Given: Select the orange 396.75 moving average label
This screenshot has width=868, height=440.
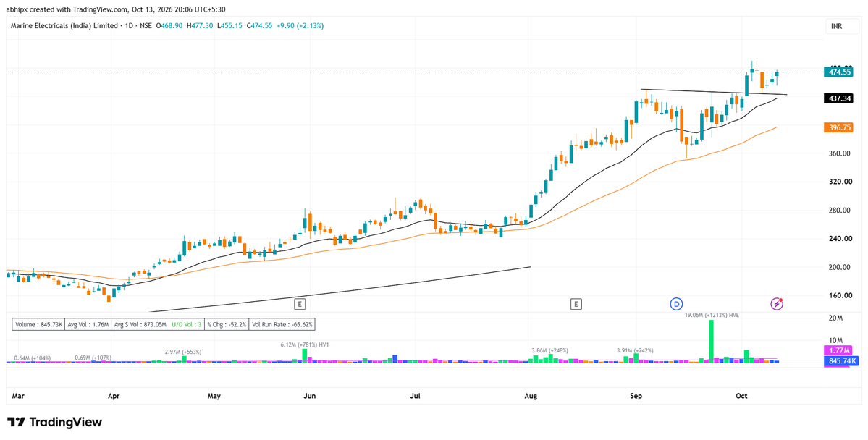Looking at the screenshot, I should click(x=837, y=127).
